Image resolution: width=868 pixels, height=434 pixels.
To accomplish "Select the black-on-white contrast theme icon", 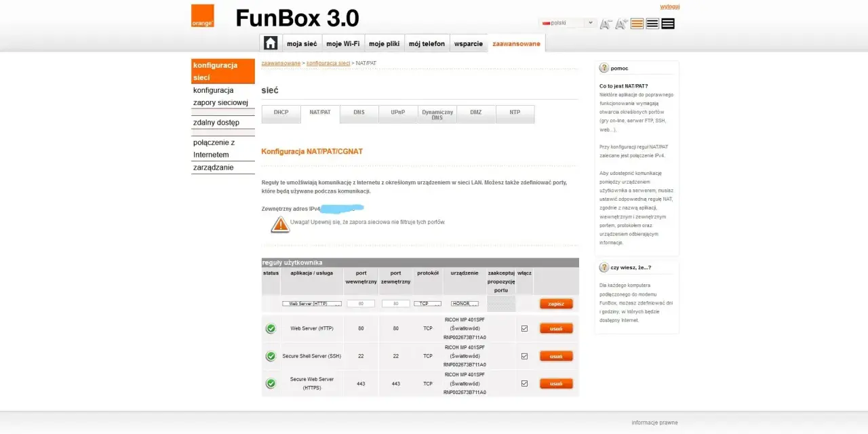I will [652, 24].
